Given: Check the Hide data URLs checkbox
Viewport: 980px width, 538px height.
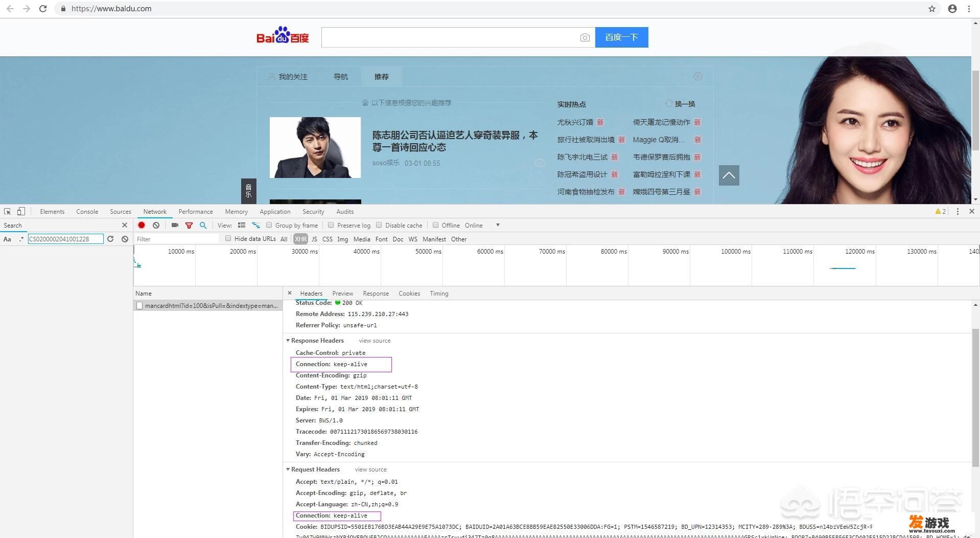Looking at the screenshot, I should (x=228, y=238).
